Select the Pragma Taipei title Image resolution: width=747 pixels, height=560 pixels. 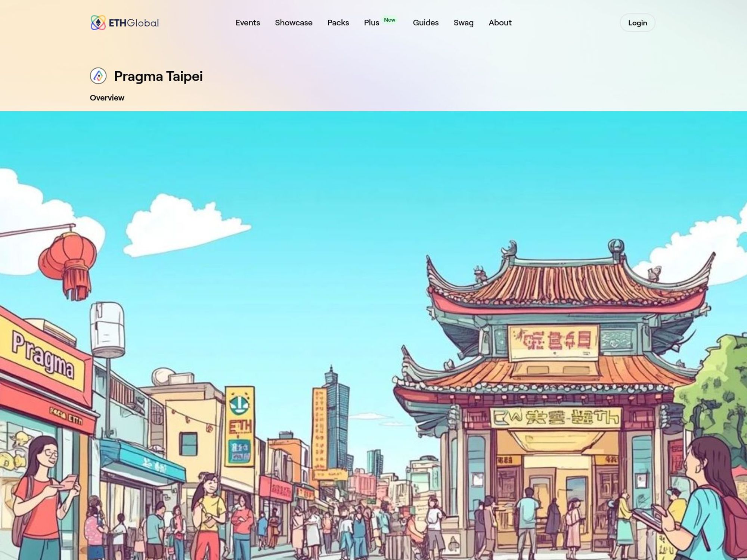point(158,76)
